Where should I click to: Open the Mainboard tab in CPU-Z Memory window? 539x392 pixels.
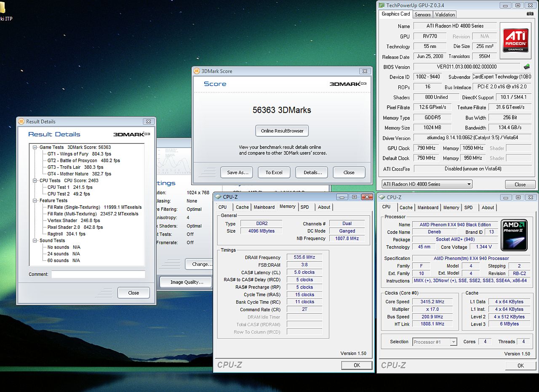pos(264,207)
